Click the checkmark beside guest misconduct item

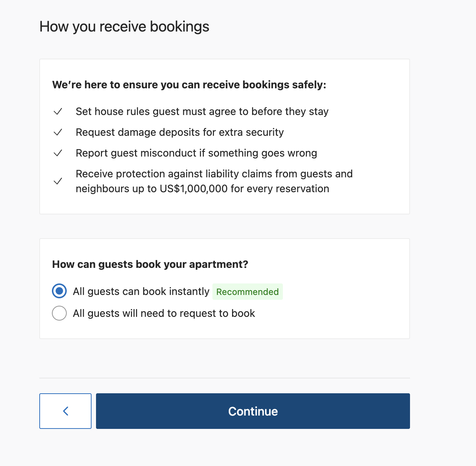pos(58,153)
